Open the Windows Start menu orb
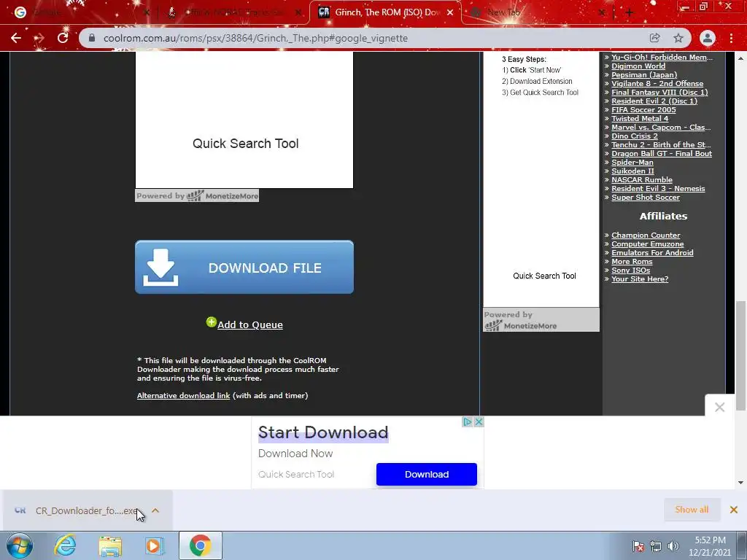This screenshot has width=747, height=560. pos(19,545)
